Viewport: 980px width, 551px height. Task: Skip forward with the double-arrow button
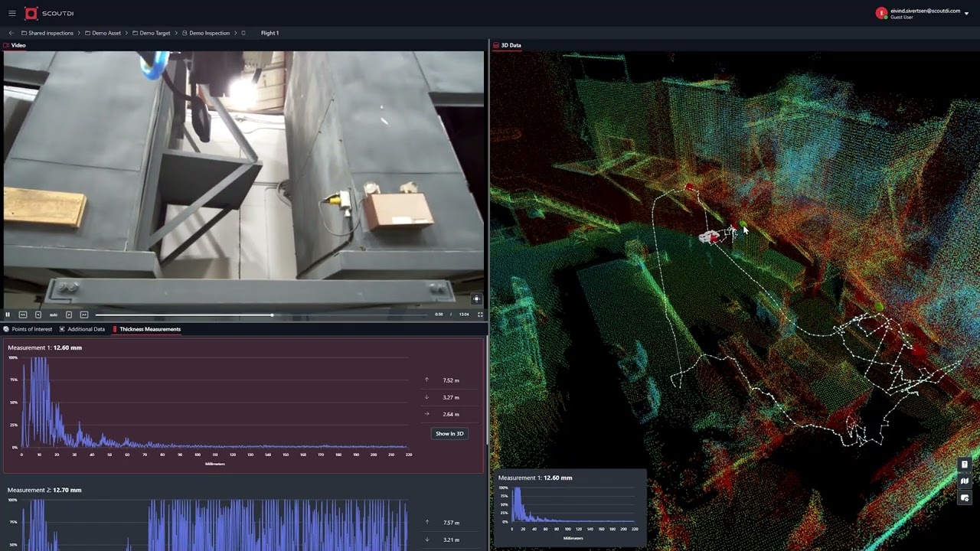click(x=84, y=315)
